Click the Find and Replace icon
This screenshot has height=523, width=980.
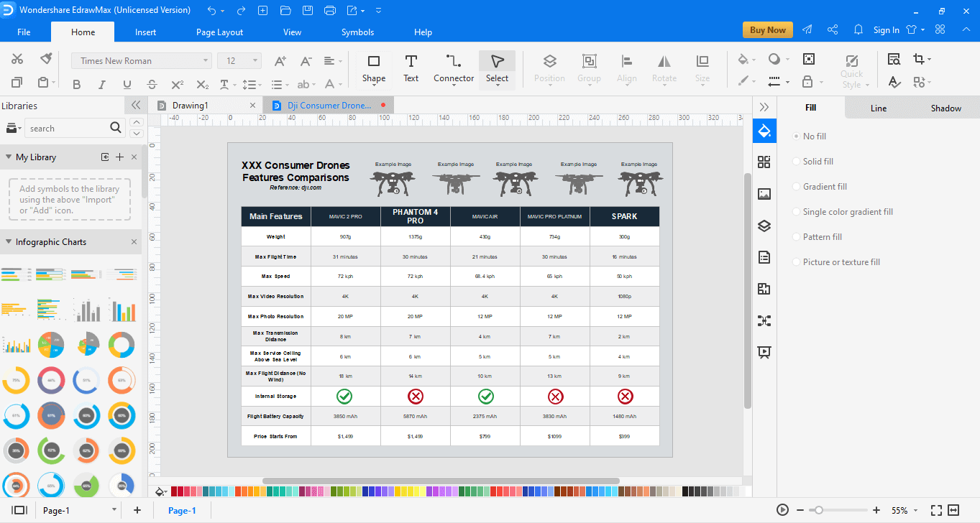[894, 60]
